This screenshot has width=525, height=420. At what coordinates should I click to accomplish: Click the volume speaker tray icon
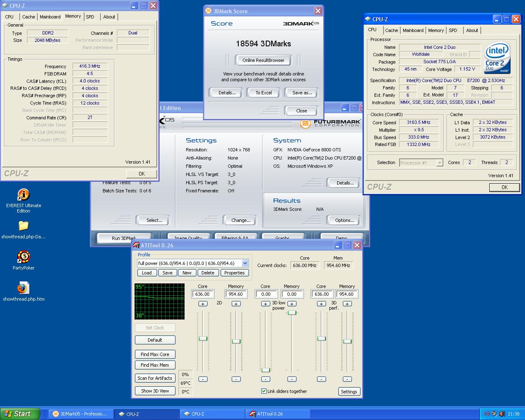[x=502, y=414]
